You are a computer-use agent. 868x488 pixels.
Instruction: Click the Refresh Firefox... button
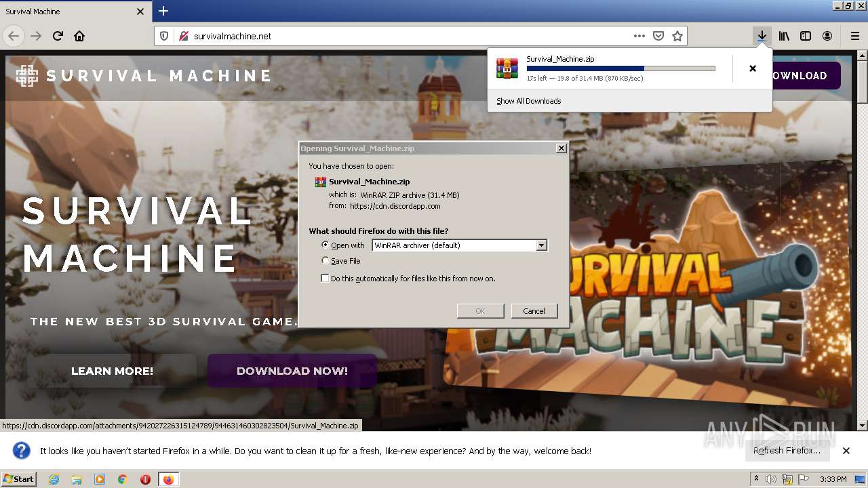(787, 451)
